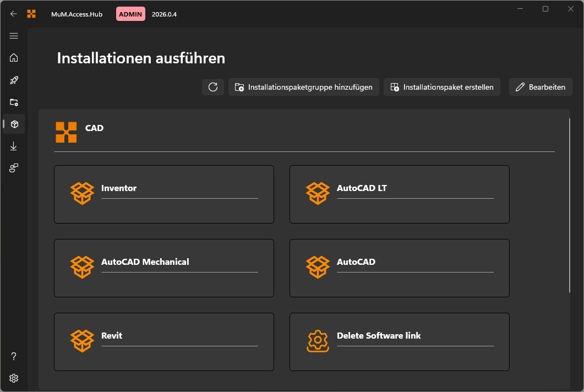The image size is (584, 392).
Task: Refresh the installation packages list
Action: (213, 86)
